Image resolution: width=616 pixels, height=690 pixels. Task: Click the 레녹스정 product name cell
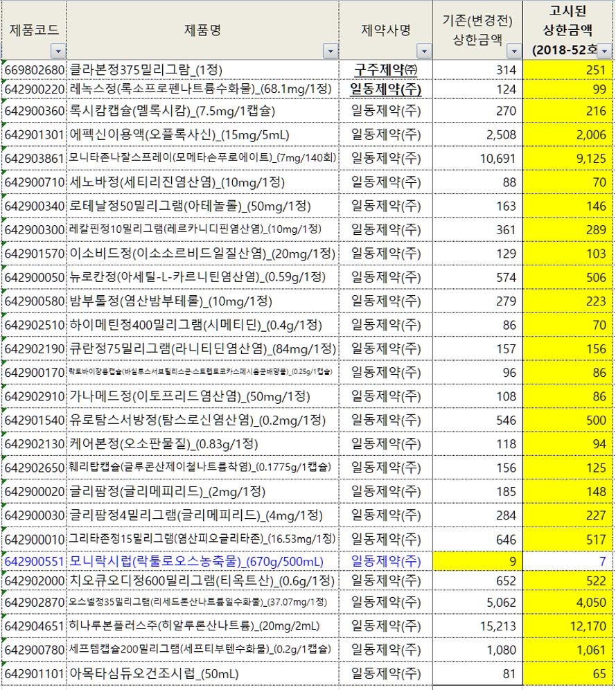click(x=203, y=89)
